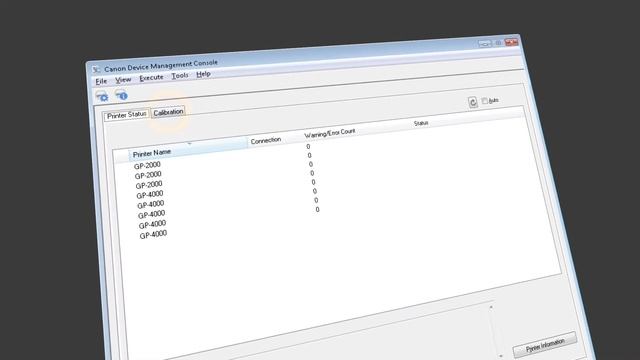Enable the Auto refresh checkbox
The image size is (640, 360).
484,100
